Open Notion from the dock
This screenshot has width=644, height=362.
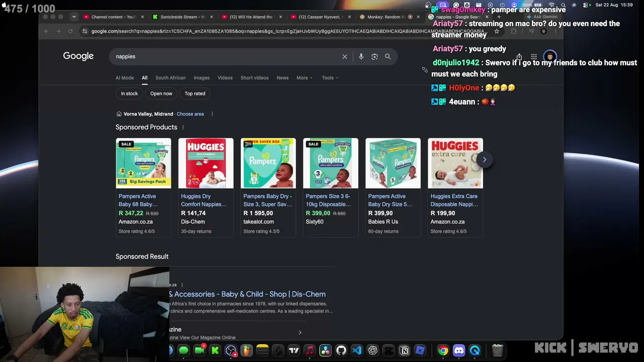click(x=404, y=350)
